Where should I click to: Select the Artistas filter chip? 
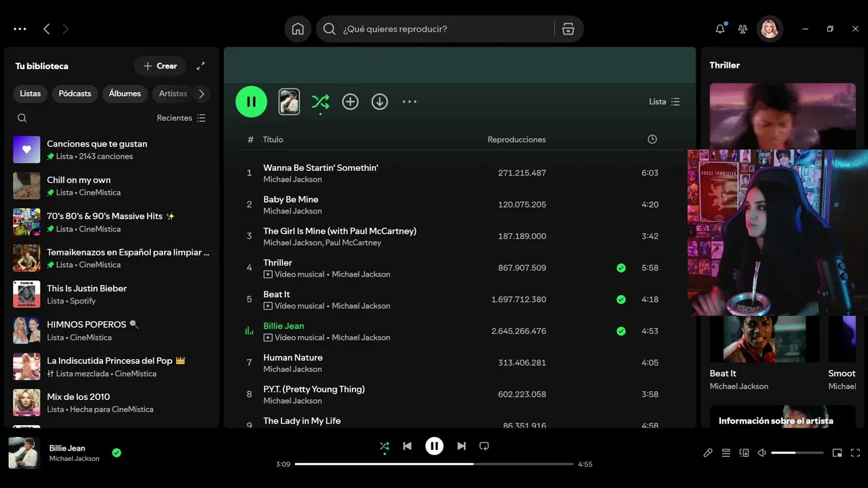173,94
